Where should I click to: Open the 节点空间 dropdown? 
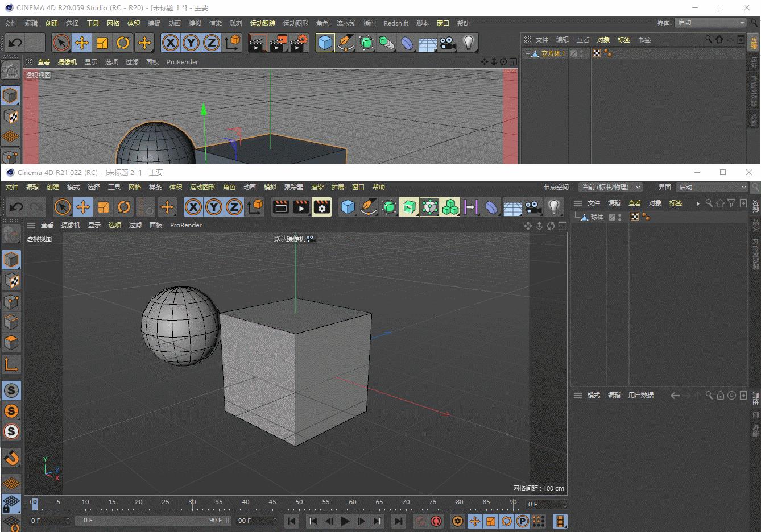[x=611, y=187]
